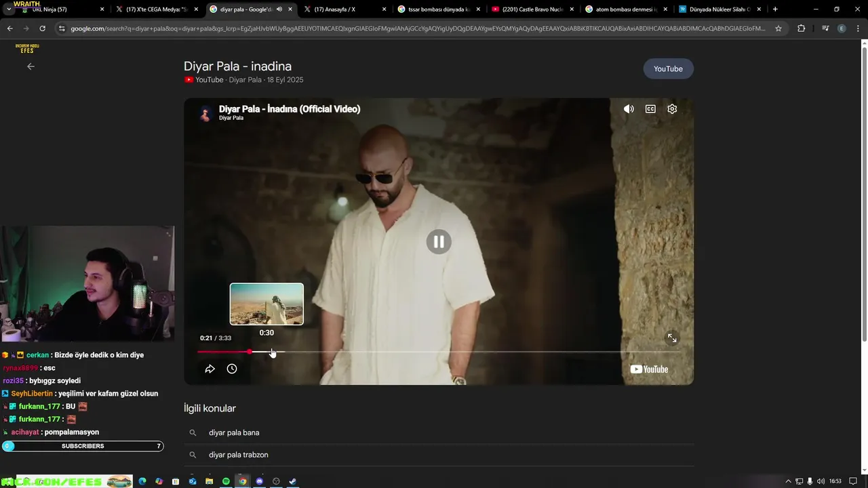Viewport: 868px width, 488px height.
Task: Switch to X'te CEGA Medya tab
Action: (156, 9)
